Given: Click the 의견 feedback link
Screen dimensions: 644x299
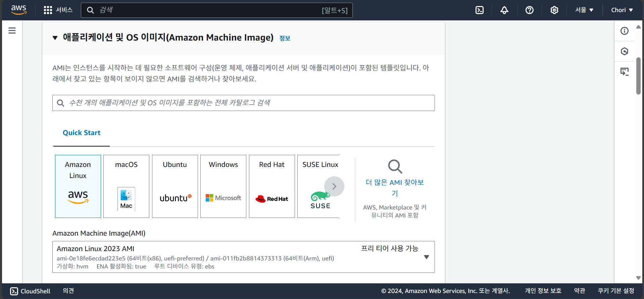Looking at the screenshot, I should [68, 291].
